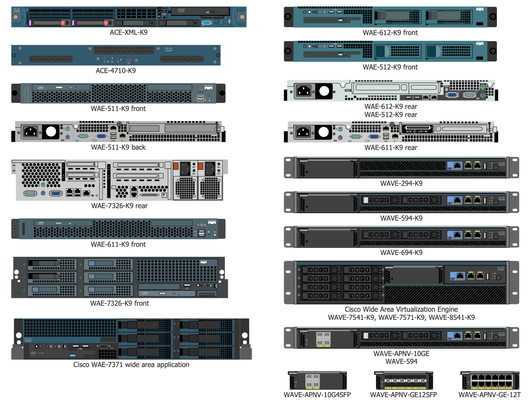Select the WAE-7326-K9 rear shape
The height and width of the screenshot is (405, 532).
click(x=120, y=180)
